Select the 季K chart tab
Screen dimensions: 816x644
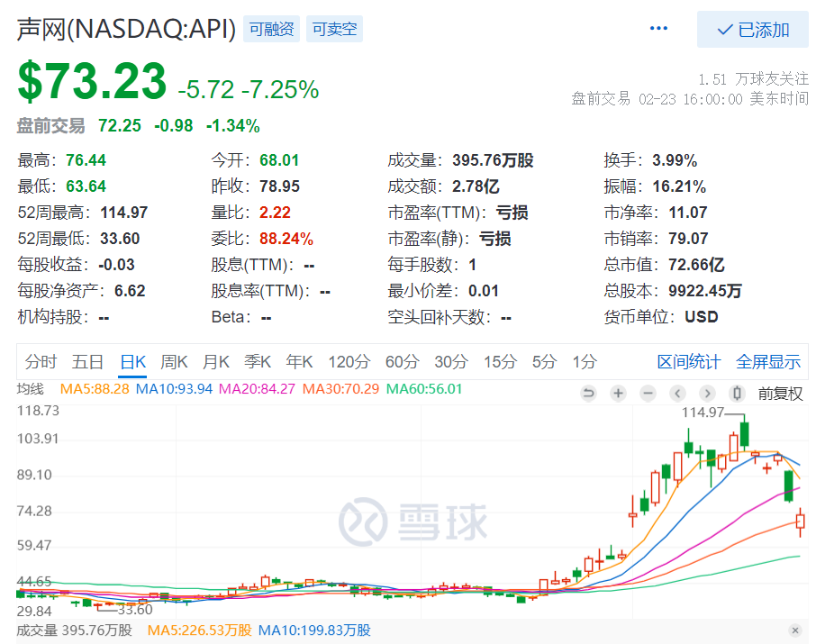point(258,361)
